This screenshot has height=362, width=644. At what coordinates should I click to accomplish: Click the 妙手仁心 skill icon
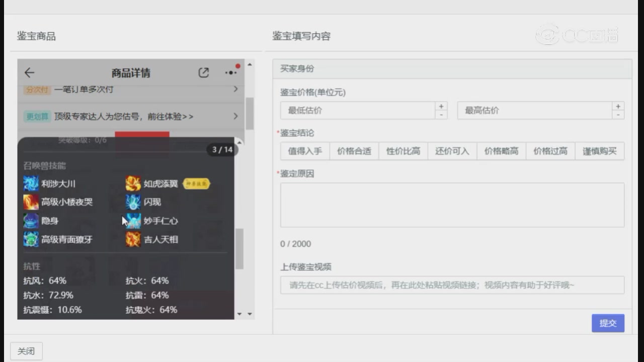(x=133, y=221)
